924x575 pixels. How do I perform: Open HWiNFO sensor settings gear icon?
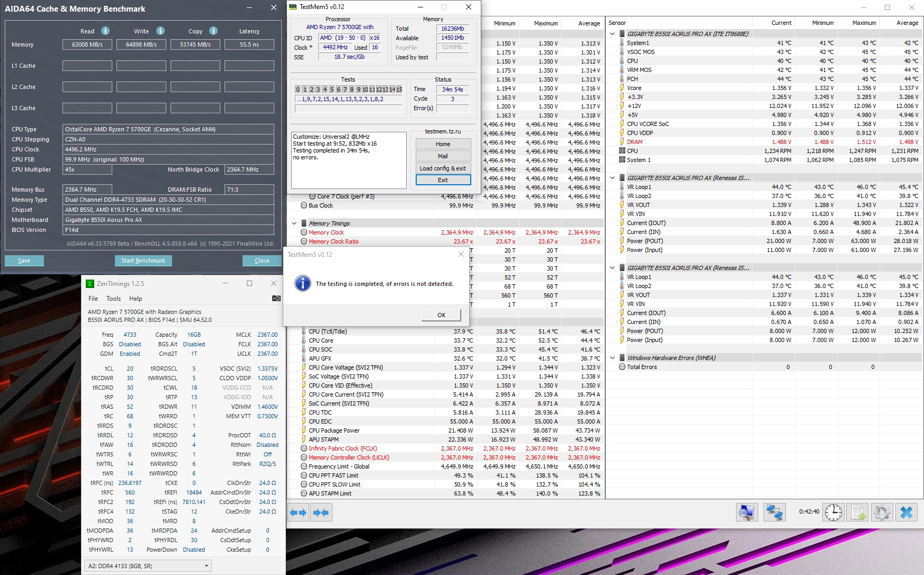coord(882,512)
